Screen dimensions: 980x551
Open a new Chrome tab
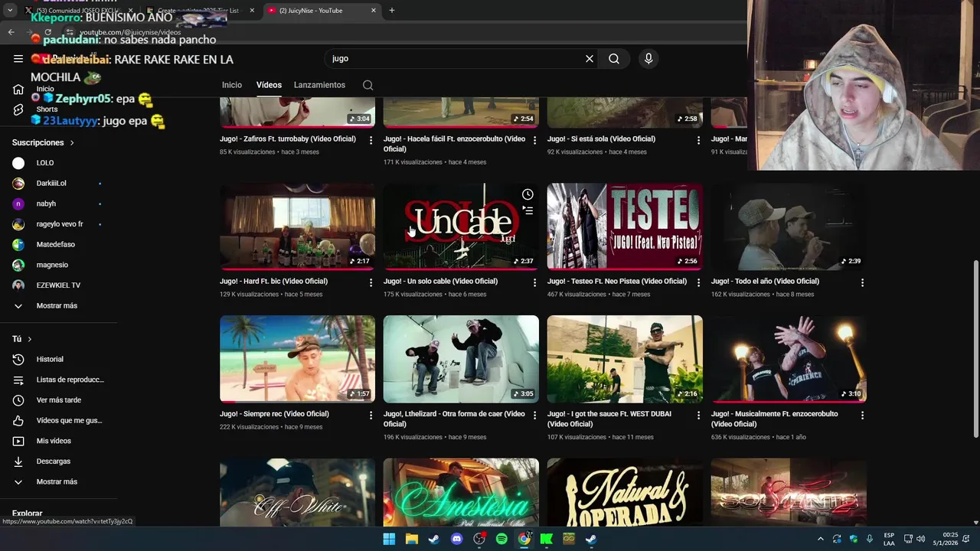pyautogui.click(x=392, y=11)
